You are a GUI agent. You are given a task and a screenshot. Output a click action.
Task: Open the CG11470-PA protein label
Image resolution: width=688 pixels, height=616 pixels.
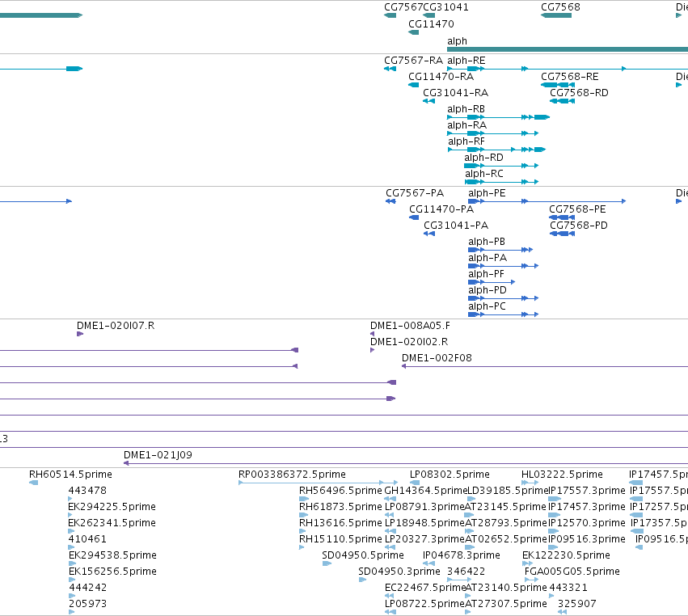441,209
